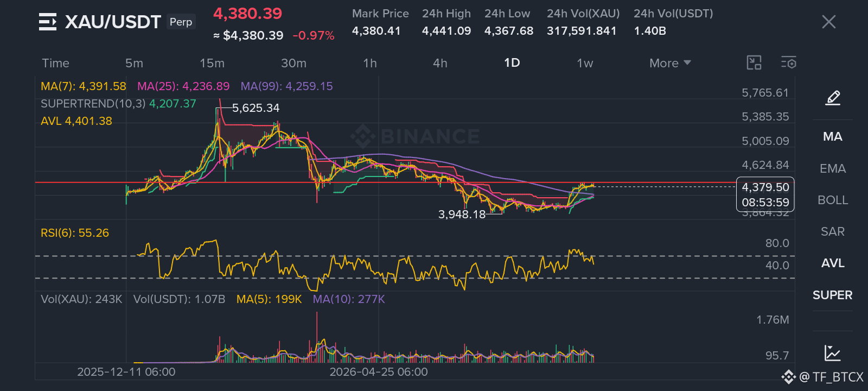Click the 2025-12-11 06:00 date label
The image size is (868, 391).
(126, 372)
